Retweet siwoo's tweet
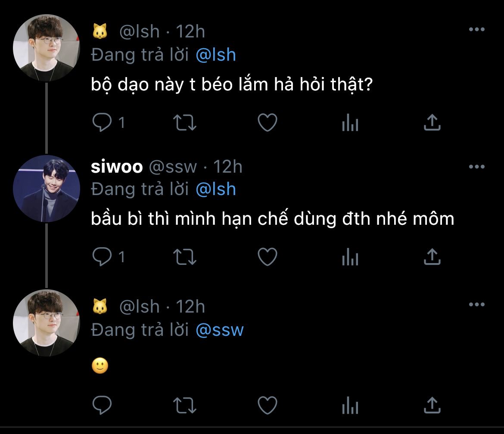This screenshot has width=504, height=434. click(x=184, y=257)
